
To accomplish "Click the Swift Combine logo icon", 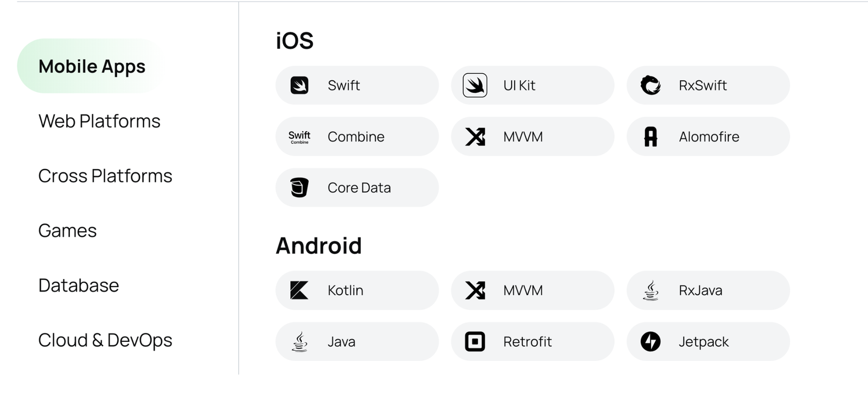I will [299, 137].
